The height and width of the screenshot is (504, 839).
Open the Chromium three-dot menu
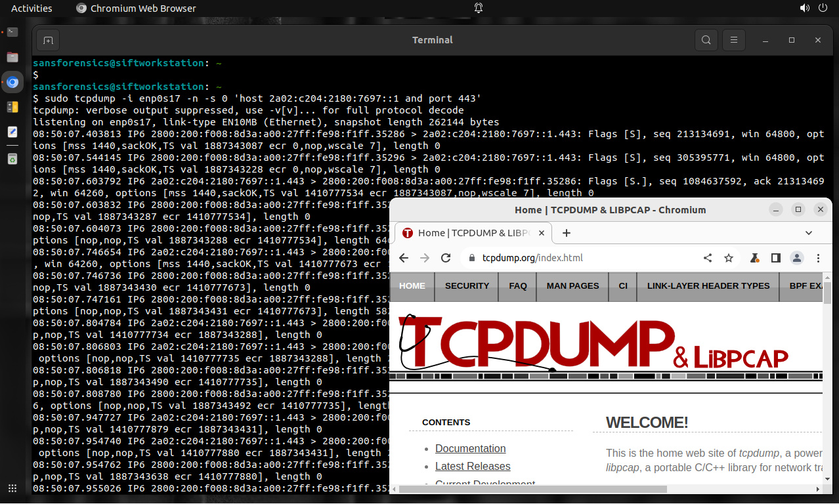tap(819, 258)
